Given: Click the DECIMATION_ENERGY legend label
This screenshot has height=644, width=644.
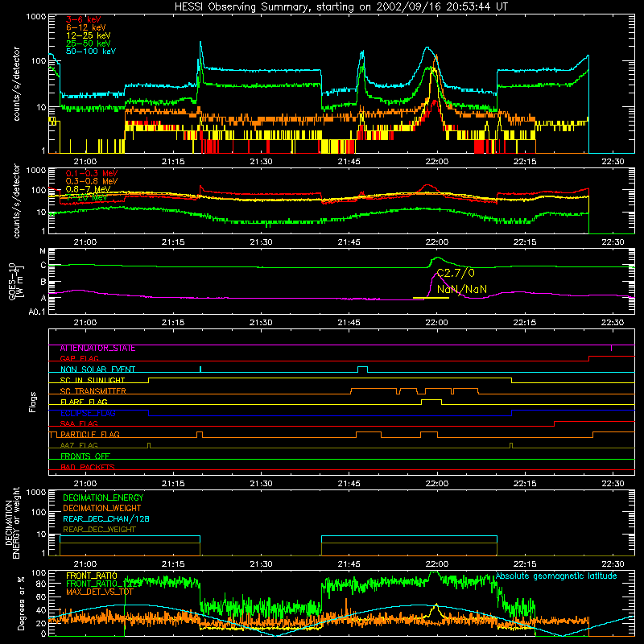Looking at the screenshot, I should (x=103, y=497).
